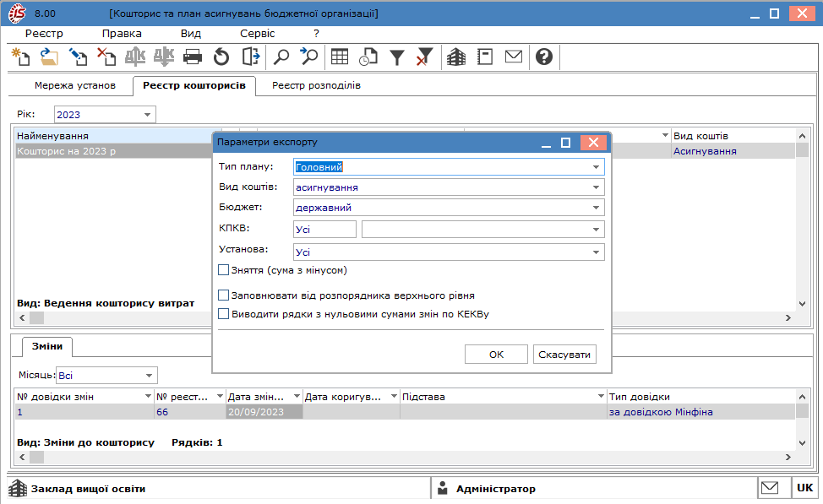Toggle the 'Зняття (сума з мінусом)' checkbox

(224, 270)
